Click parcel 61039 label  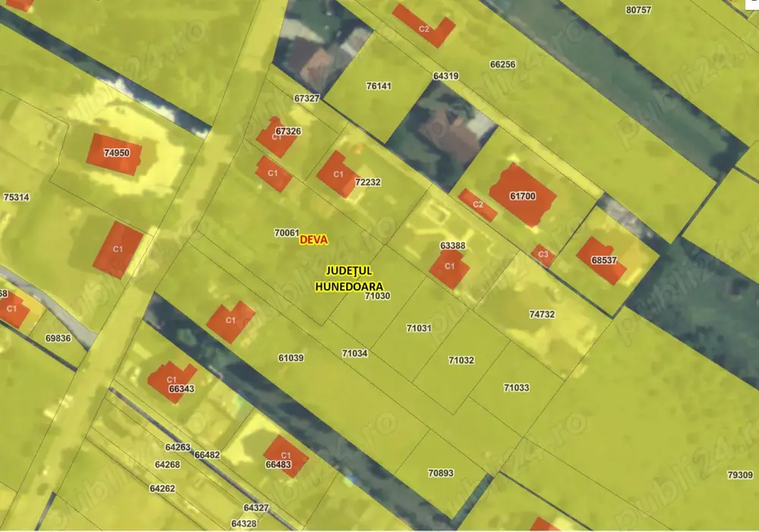pyautogui.click(x=291, y=357)
